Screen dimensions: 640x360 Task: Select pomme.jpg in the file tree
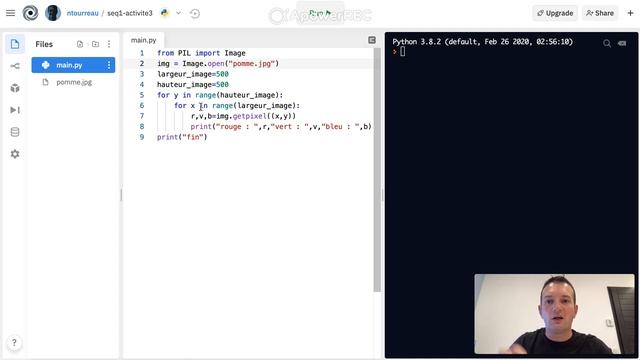(73, 82)
